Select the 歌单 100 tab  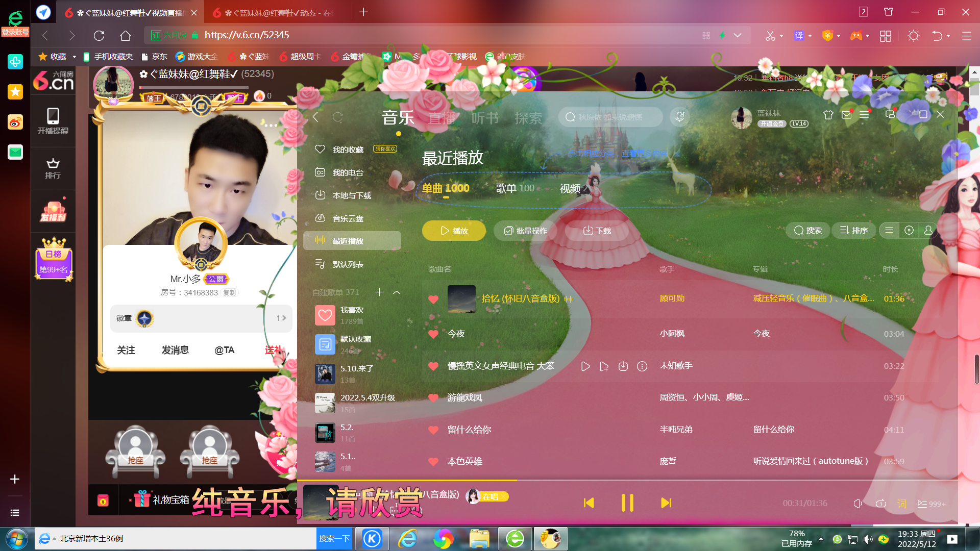pos(515,188)
